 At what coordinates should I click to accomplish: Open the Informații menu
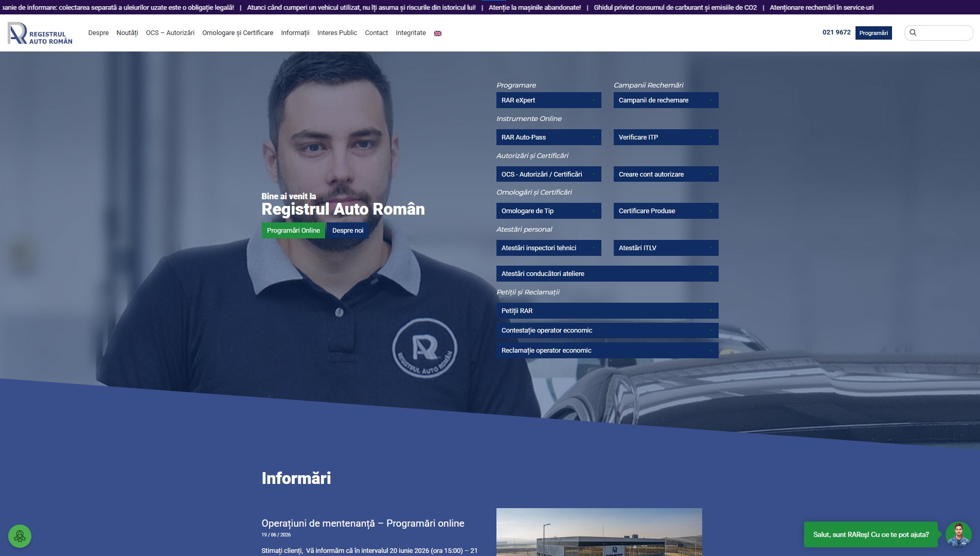click(x=295, y=33)
